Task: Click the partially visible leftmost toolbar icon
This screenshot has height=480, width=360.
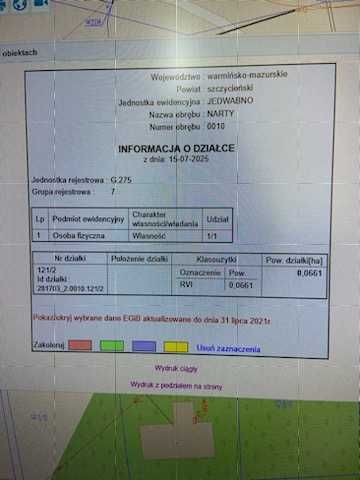Action: pos(3,5)
